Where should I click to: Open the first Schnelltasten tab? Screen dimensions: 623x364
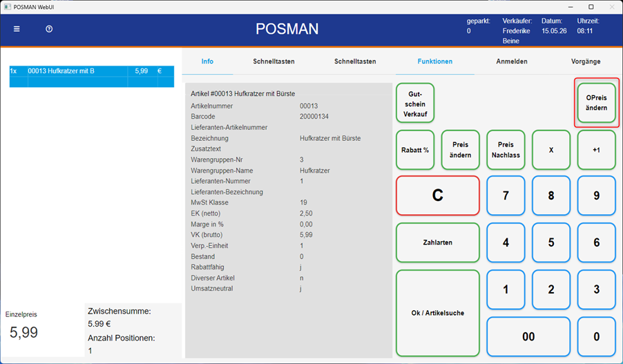pos(274,61)
